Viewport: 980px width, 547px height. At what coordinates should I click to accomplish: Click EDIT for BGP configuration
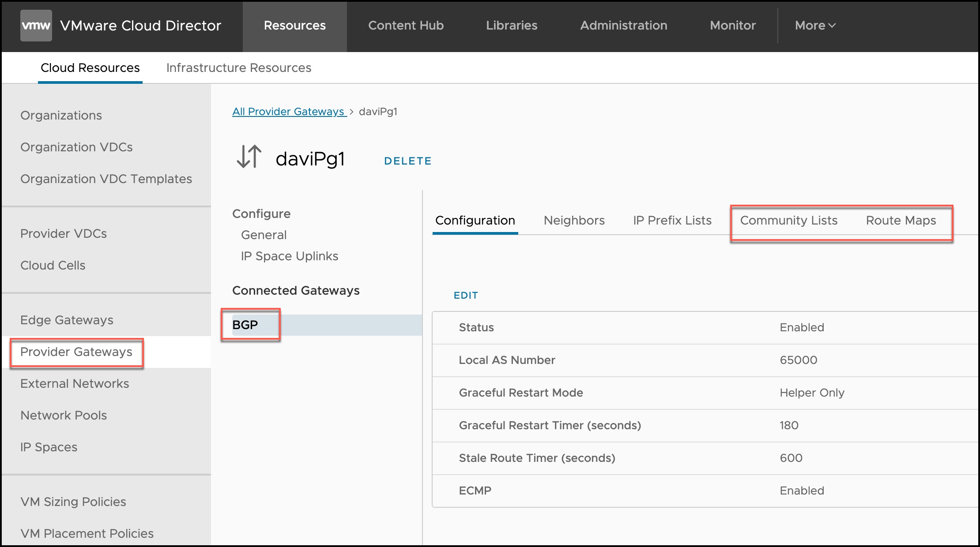tap(466, 295)
